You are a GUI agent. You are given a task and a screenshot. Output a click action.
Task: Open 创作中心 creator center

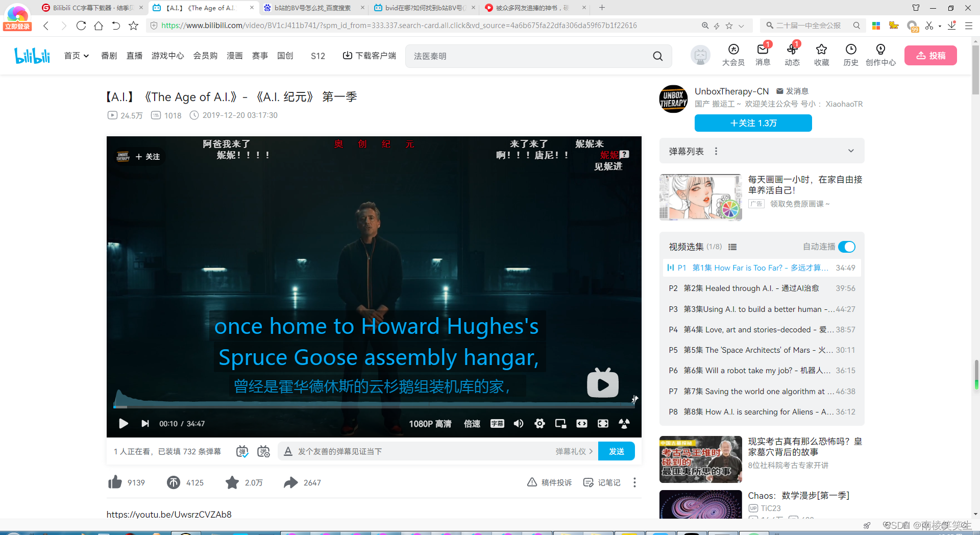point(880,55)
